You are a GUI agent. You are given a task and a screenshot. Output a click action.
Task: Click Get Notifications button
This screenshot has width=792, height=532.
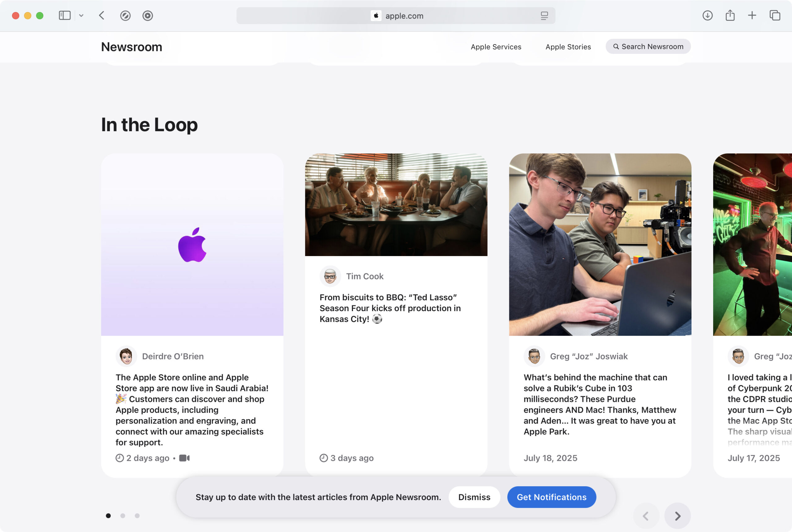pyautogui.click(x=551, y=497)
